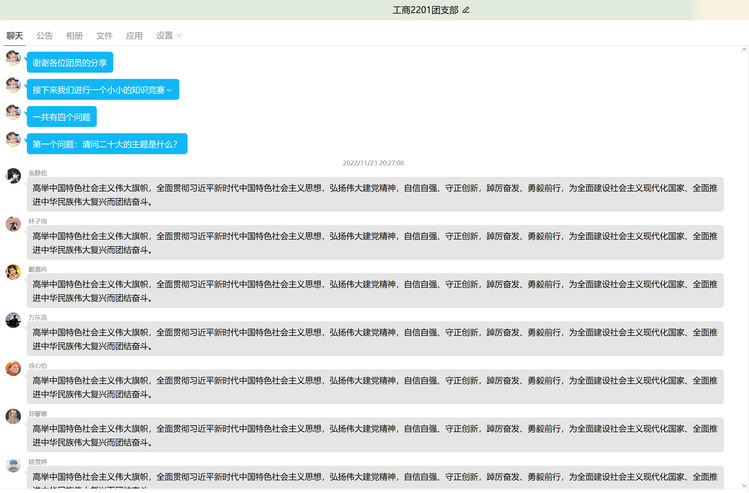Click avatar next to 一共有四个问题 message
The height and width of the screenshot is (493, 749).
point(13,112)
